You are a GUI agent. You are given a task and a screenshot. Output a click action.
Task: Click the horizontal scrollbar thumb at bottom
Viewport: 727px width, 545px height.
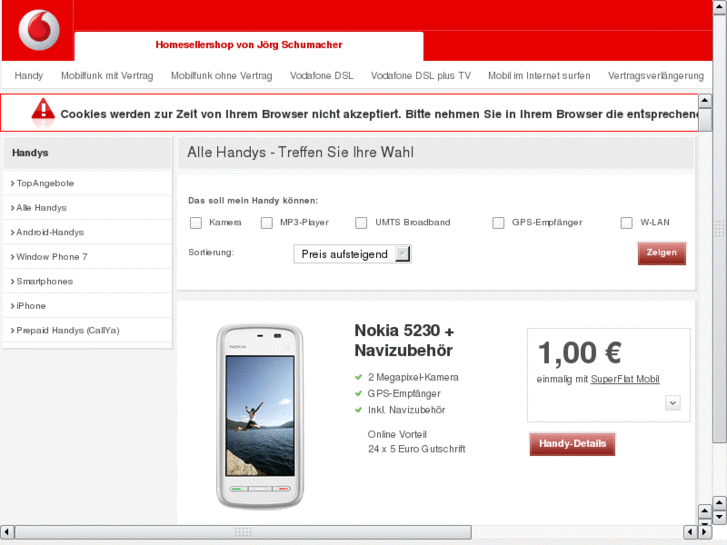243,532
